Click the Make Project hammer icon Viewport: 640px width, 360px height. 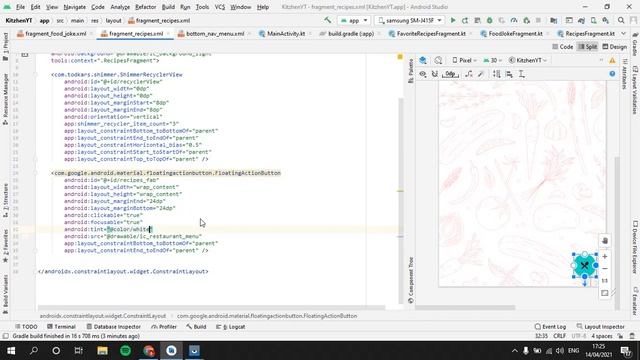click(x=327, y=20)
